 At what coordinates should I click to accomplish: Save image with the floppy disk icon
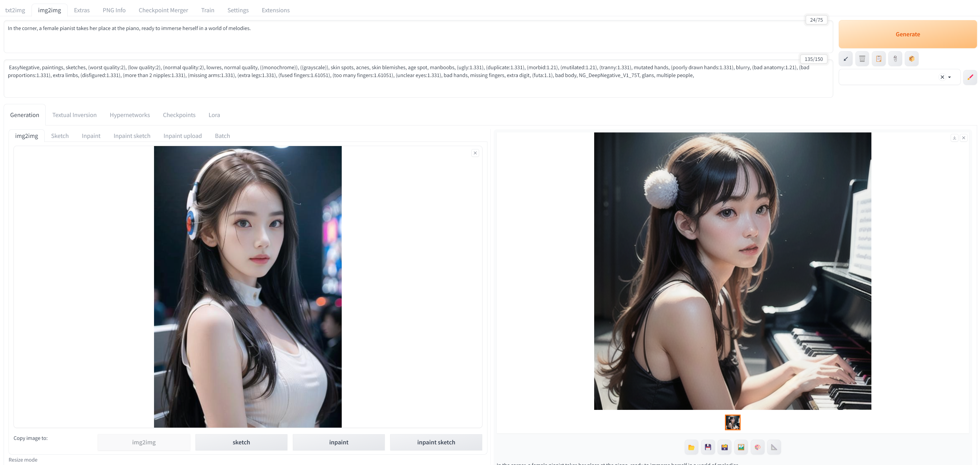pyautogui.click(x=708, y=447)
